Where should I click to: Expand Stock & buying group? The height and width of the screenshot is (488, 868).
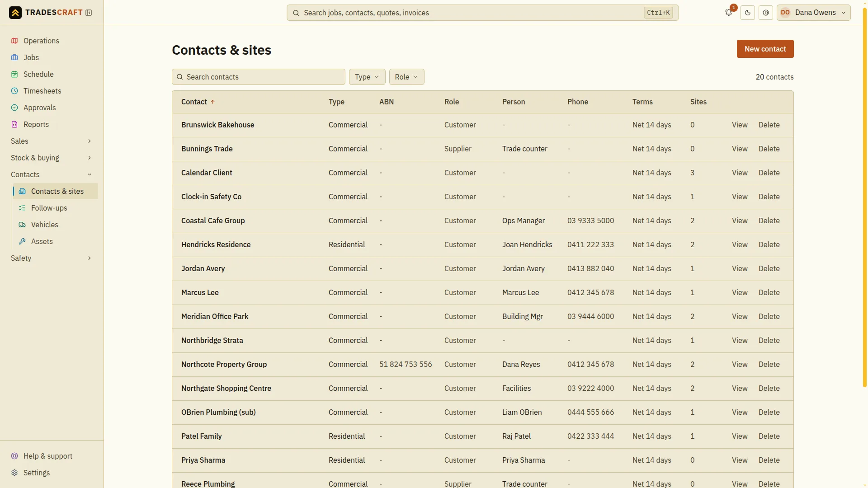click(52, 158)
